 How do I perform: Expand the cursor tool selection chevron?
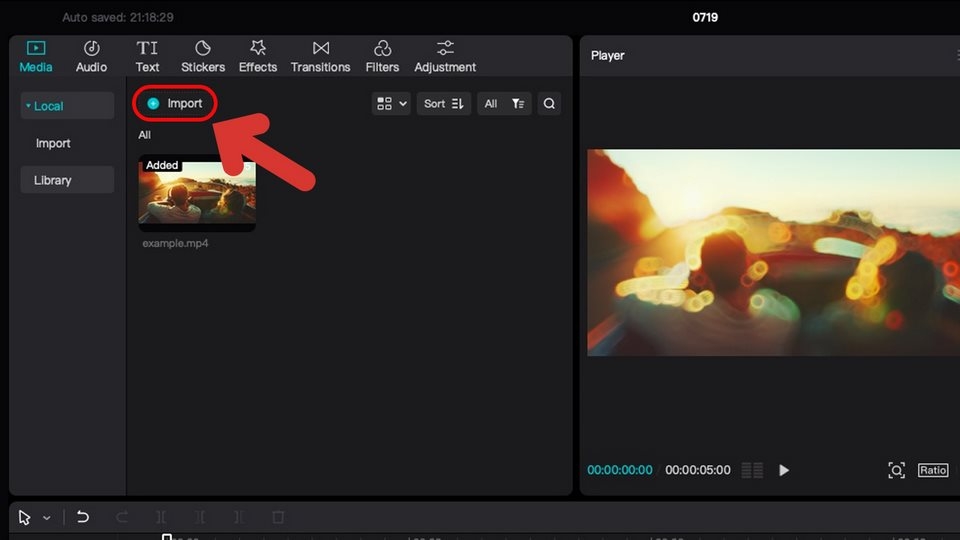click(x=47, y=518)
